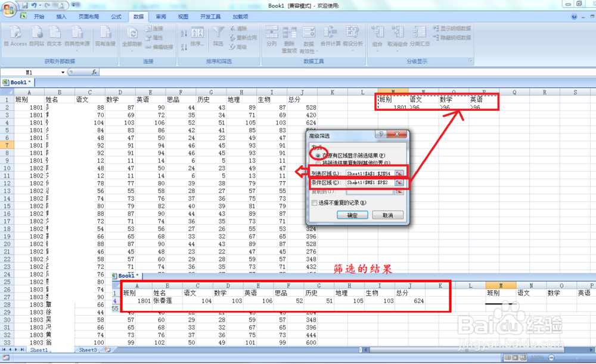Screen dimensions: 596x364
Task: Select column header K of main sheet
Action: tap(332, 92)
